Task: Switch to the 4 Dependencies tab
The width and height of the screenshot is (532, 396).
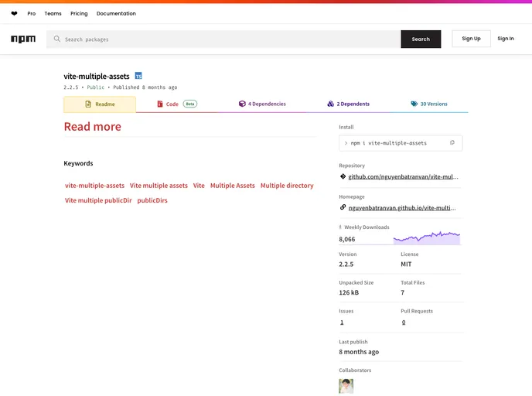Action: pos(262,104)
